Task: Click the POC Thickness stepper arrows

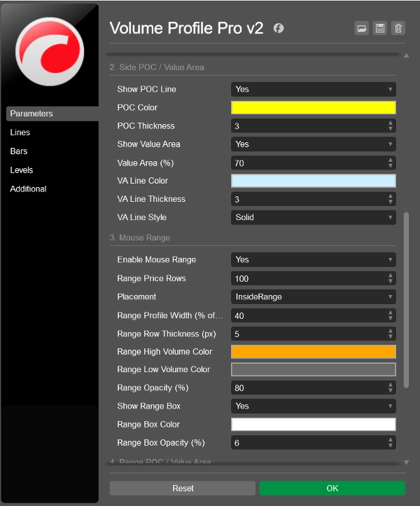Action: 391,126
